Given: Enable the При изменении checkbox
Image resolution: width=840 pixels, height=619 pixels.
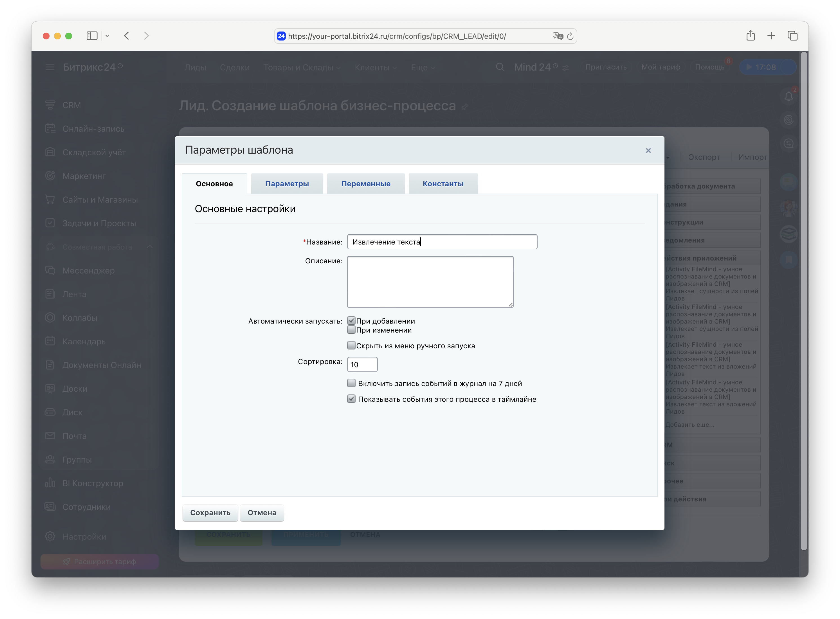Looking at the screenshot, I should coord(351,330).
